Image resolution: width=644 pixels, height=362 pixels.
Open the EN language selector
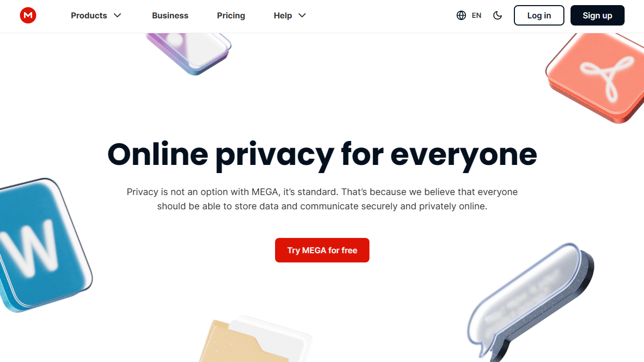[477, 15]
